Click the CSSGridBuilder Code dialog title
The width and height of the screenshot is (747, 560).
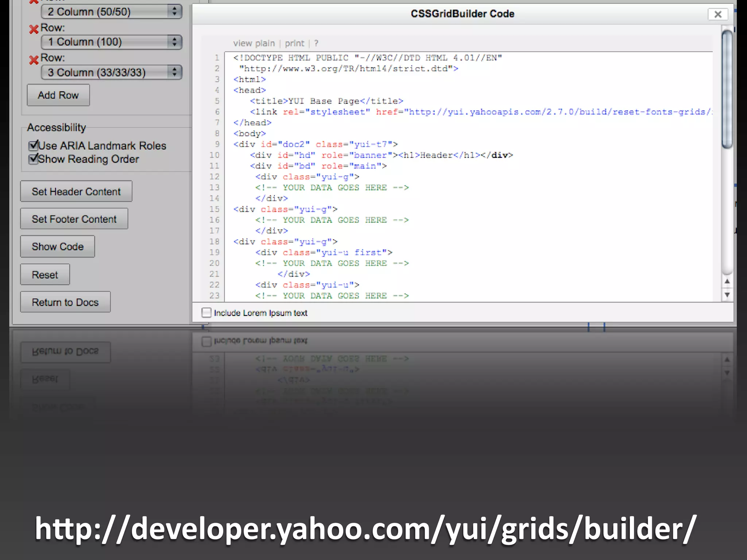coord(462,14)
